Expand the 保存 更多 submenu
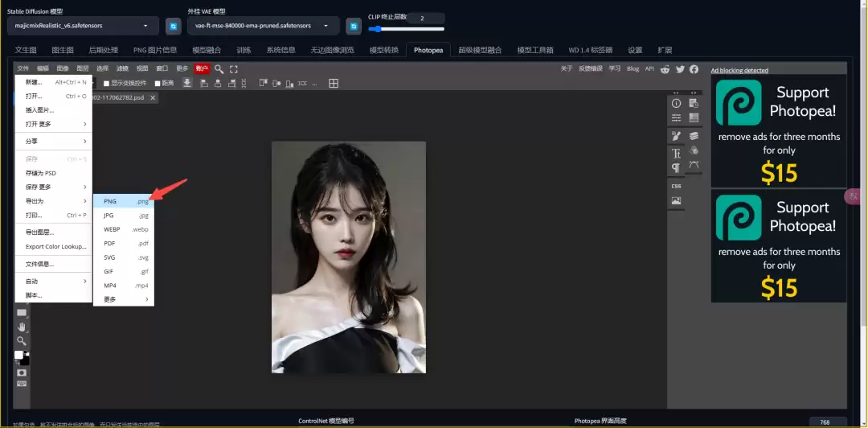The width and height of the screenshot is (868, 428). pos(54,187)
